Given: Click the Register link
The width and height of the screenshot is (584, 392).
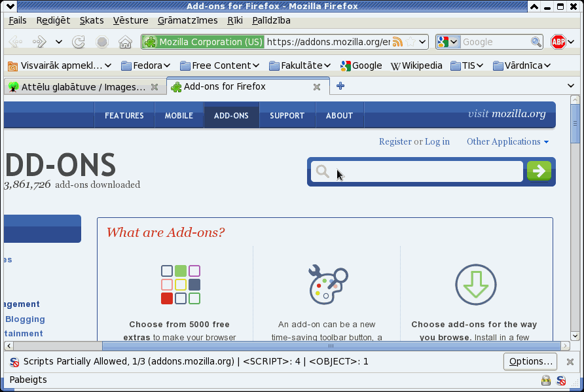Looking at the screenshot, I should pos(395,141).
